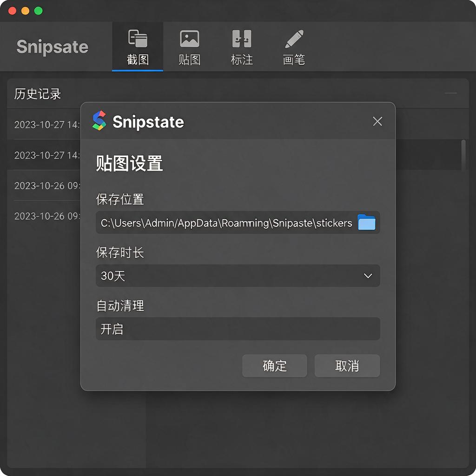This screenshot has height=476, width=476.
Task: Confirm with the 确定 button
Action: tap(274, 366)
